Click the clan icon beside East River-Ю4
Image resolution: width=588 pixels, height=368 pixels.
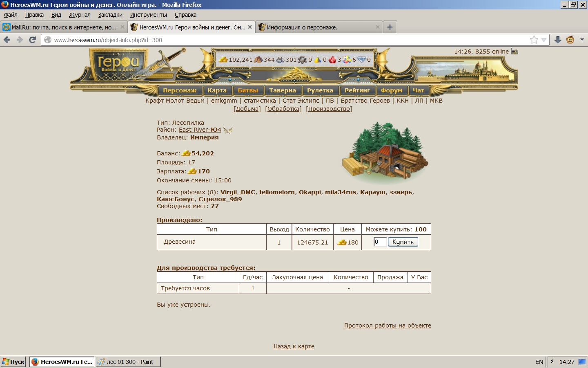coord(228,130)
